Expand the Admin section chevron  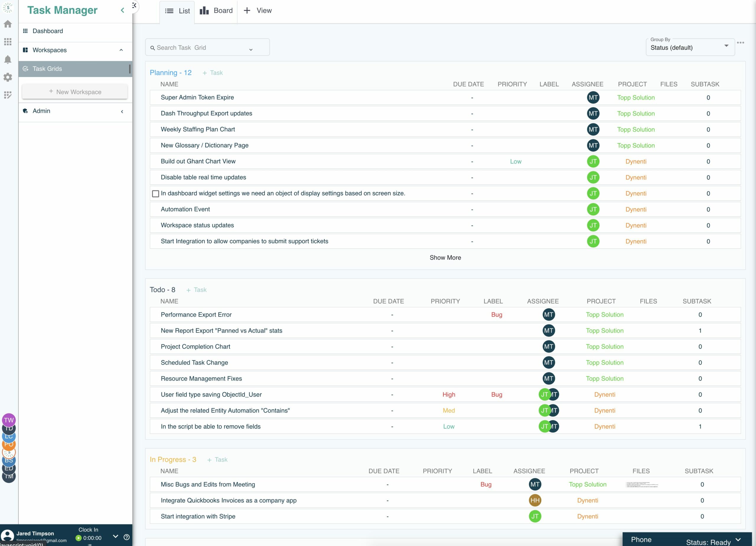(x=122, y=111)
